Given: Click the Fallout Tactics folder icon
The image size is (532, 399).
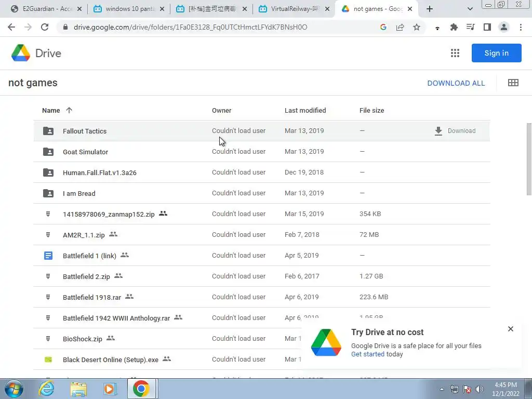Looking at the screenshot, I should pyautogui.click(x=48, y=131).
